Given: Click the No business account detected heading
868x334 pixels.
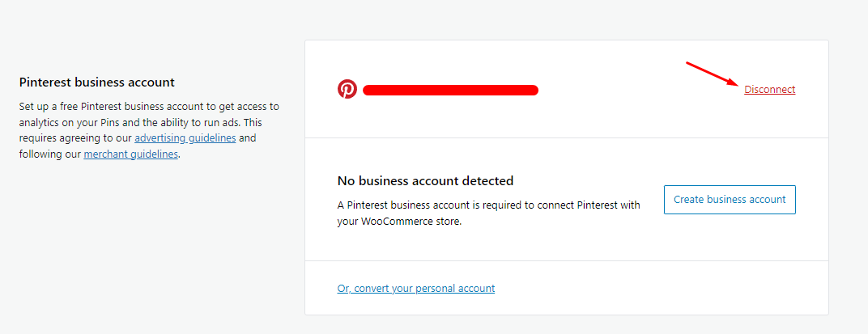Looking at the screenshot, I should [x=425, y=180].
